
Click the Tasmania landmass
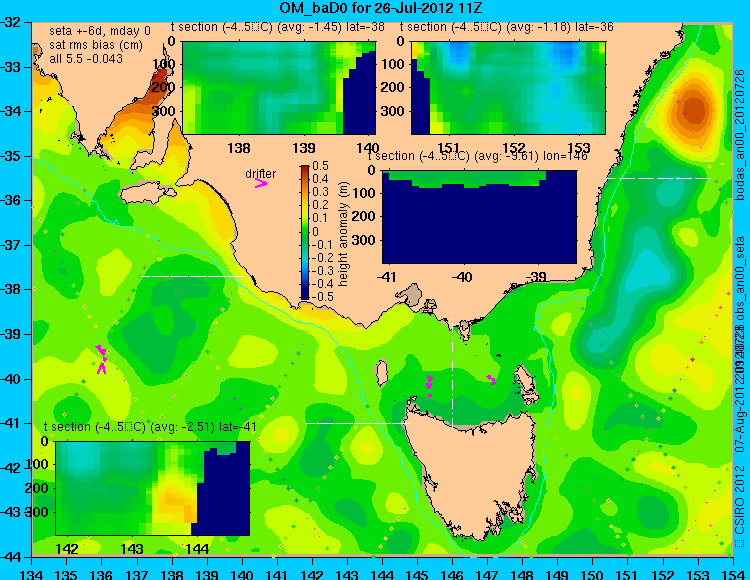(x=474, y=473)
